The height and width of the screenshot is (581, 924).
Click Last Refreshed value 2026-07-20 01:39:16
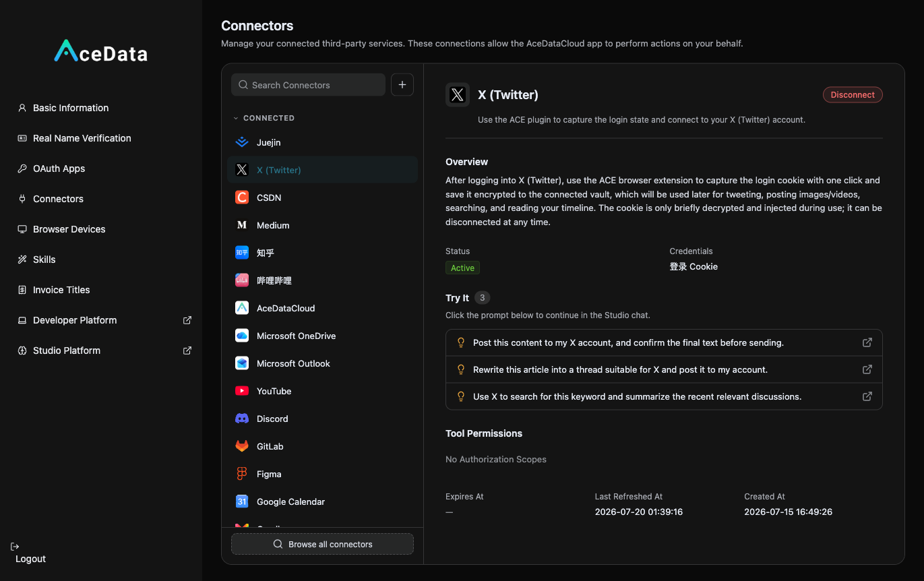[639, 512]
